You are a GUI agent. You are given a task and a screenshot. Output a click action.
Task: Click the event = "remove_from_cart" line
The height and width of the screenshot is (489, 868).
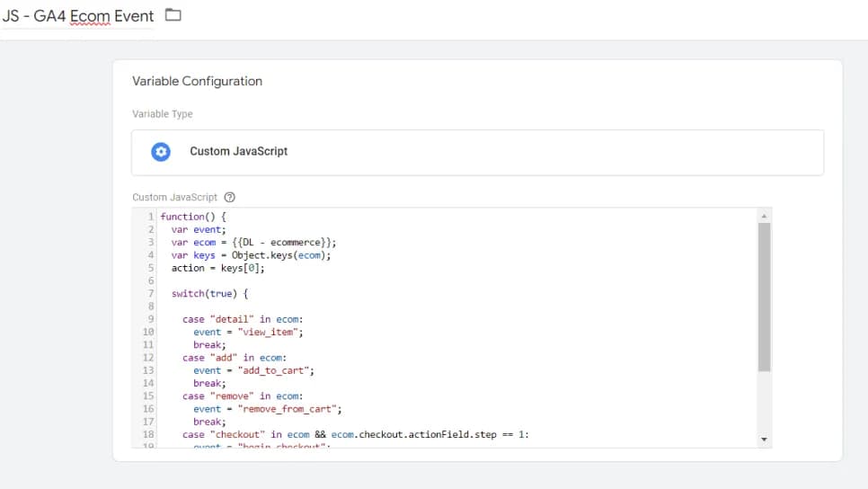point(268,409)
